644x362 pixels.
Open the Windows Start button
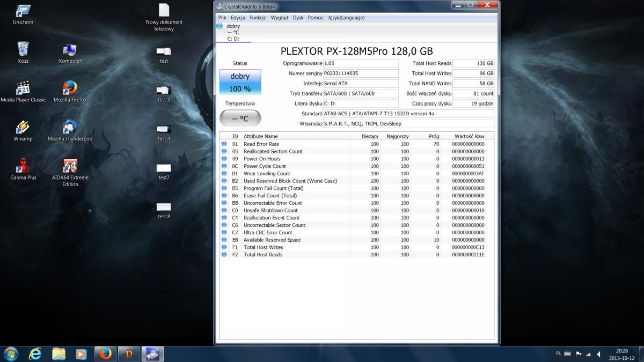pos(10,354)
